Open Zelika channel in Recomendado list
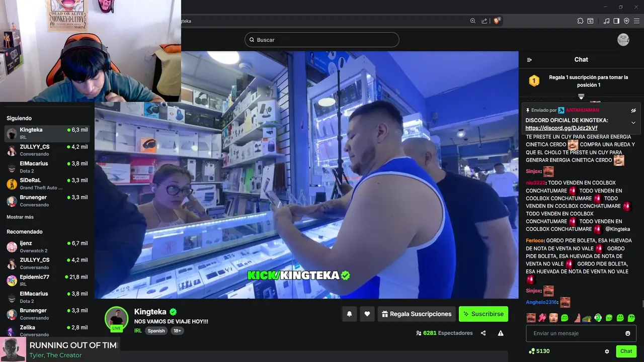 pos(47,331)
